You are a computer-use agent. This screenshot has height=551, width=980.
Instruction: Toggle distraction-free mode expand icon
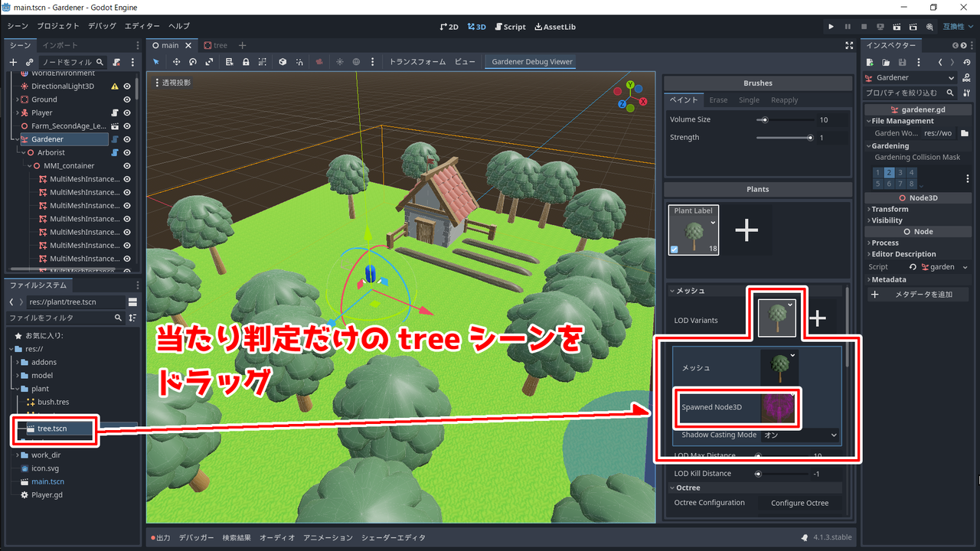pos(849,45)
